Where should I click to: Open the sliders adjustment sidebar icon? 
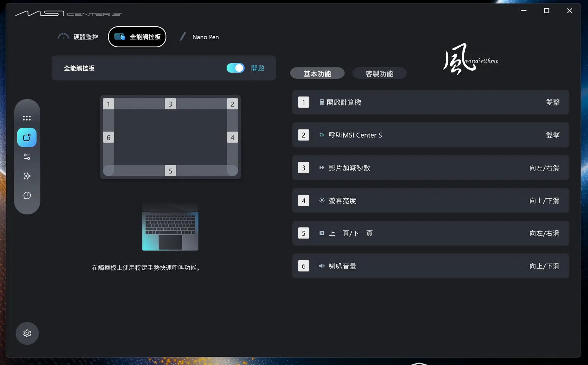pyautogui.click(x=27, y=157)
